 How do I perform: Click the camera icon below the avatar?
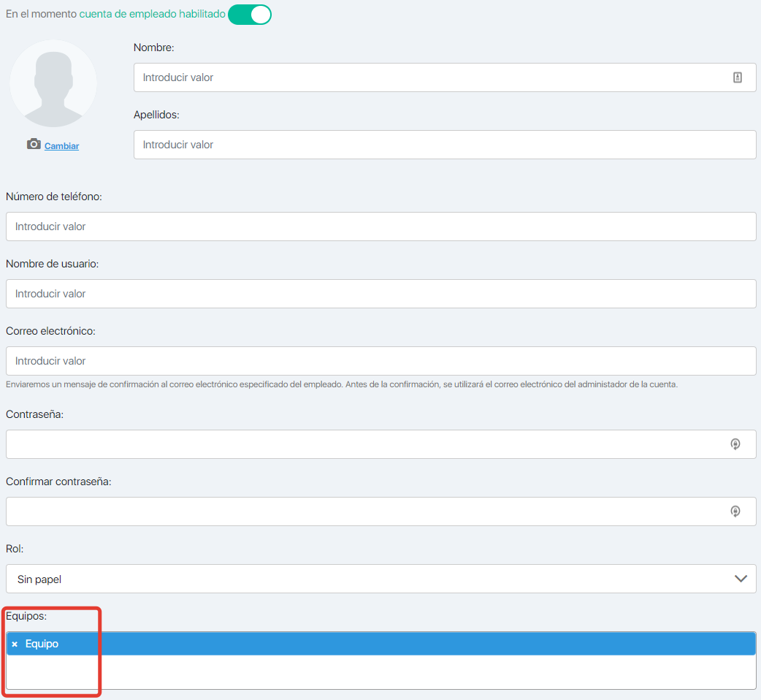[34, 145]
